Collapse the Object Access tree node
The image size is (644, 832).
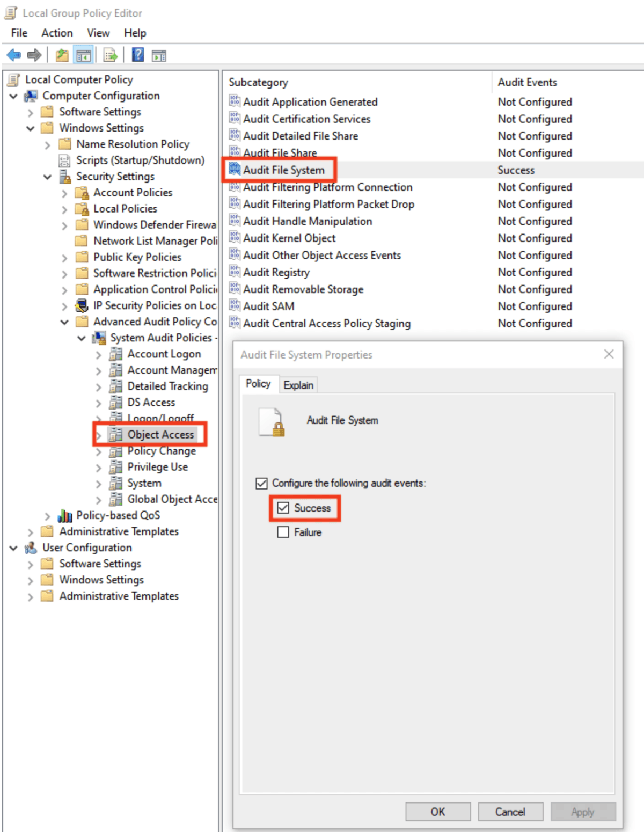click(99, 435)
